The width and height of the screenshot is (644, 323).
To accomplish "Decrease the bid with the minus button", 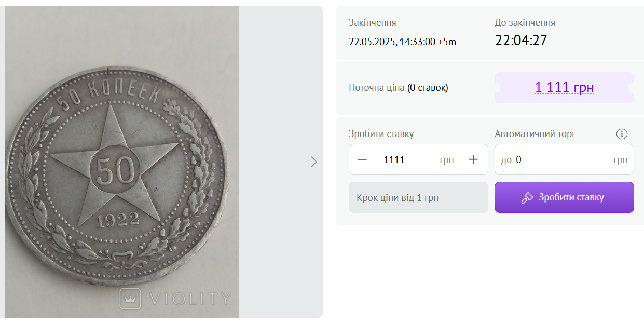I will point(363,159).
